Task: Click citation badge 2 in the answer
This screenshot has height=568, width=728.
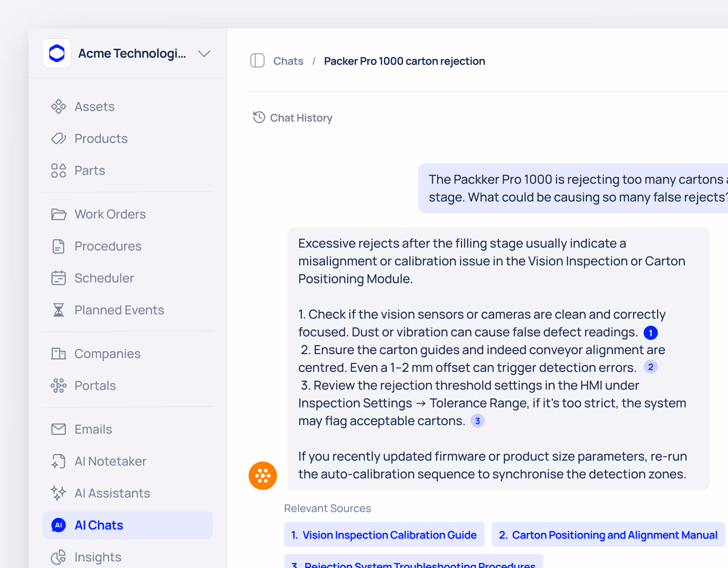Action: click(x=651, y=367)
